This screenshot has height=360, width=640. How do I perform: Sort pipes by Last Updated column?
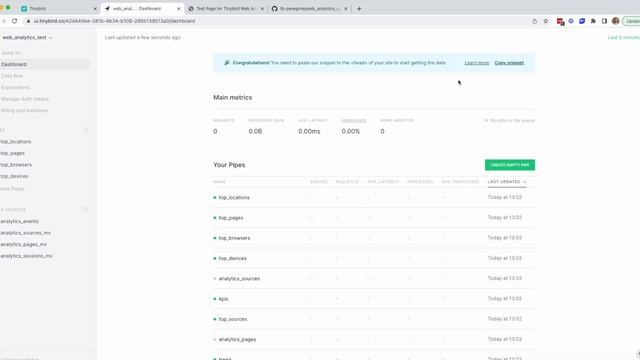point(507,182)
